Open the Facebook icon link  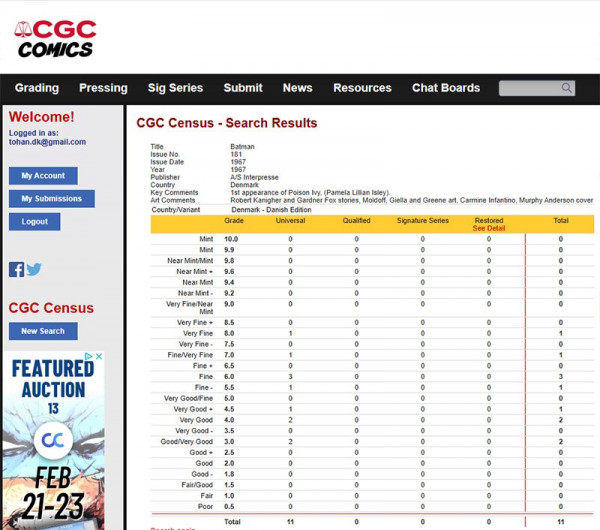(x=16, y=269)
